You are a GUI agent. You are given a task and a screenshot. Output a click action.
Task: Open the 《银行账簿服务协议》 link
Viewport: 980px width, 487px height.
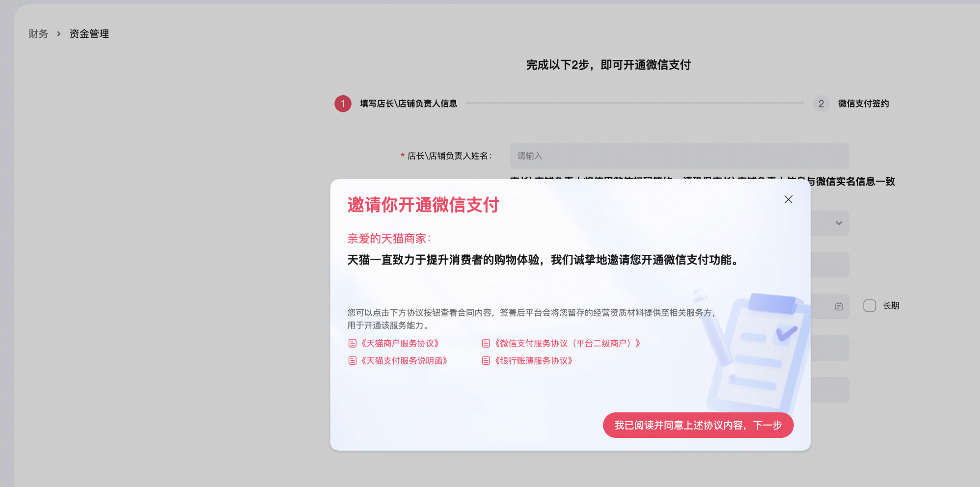pos(533,360)
